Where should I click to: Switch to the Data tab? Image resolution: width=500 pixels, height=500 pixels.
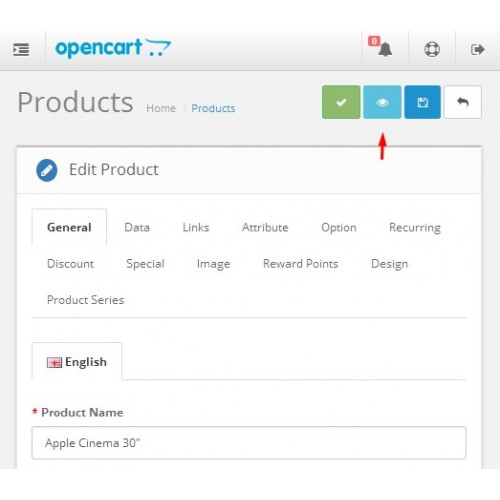[x=137, y=227]
